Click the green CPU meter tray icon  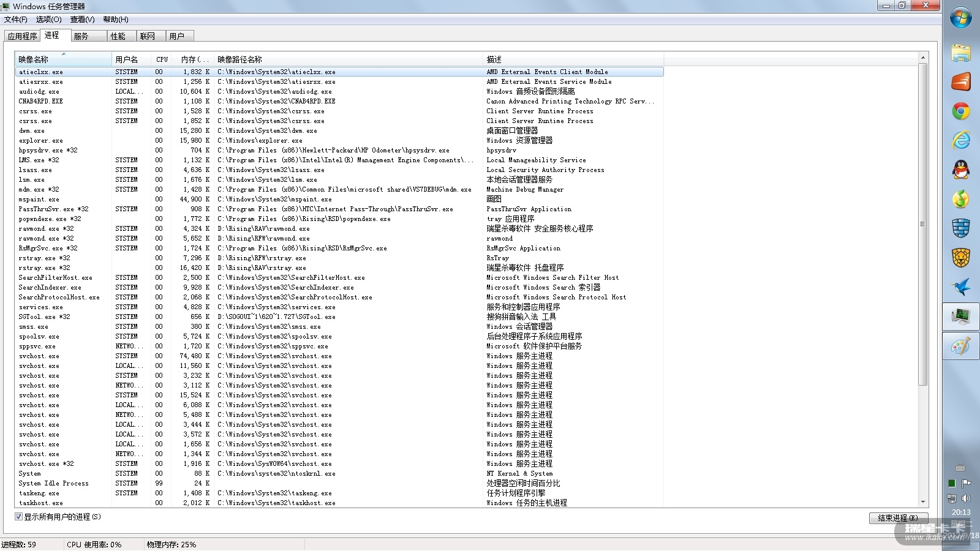(x=952, y=483)
